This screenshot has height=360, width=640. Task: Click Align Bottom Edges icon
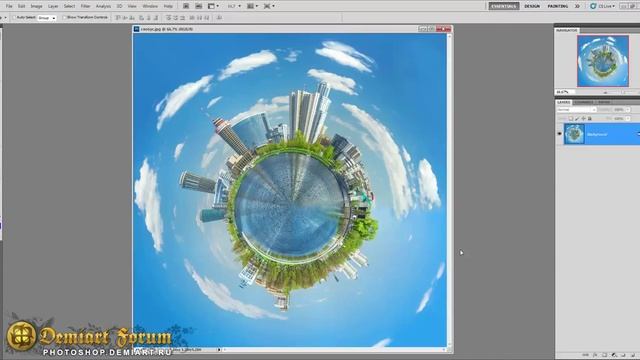click(x=133, y=18)
